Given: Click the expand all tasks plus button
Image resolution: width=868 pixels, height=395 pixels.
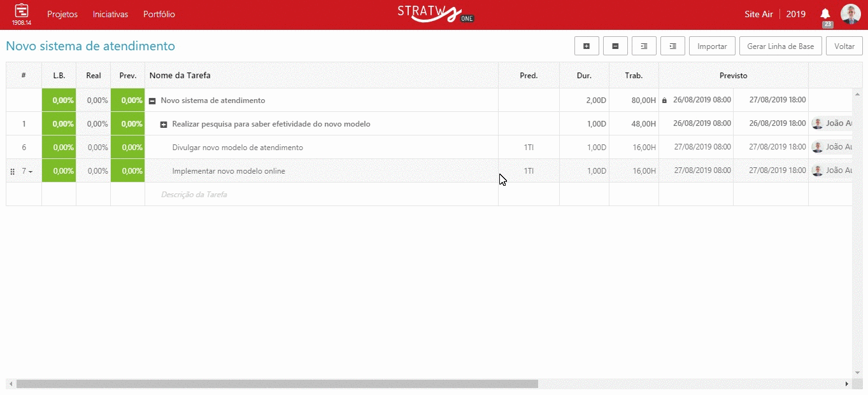Looking at the screenshot, I should pos(587,46).
